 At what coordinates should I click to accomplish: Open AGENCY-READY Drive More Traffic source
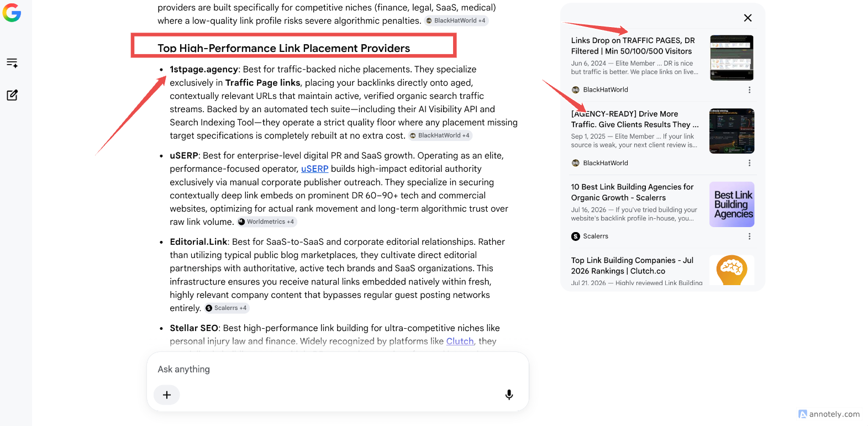[x=635, y=119]
